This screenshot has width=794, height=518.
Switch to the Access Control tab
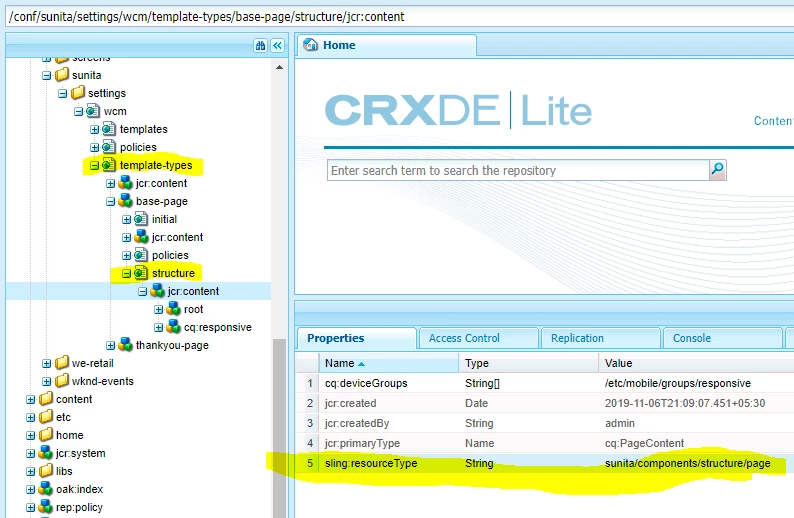479,338
